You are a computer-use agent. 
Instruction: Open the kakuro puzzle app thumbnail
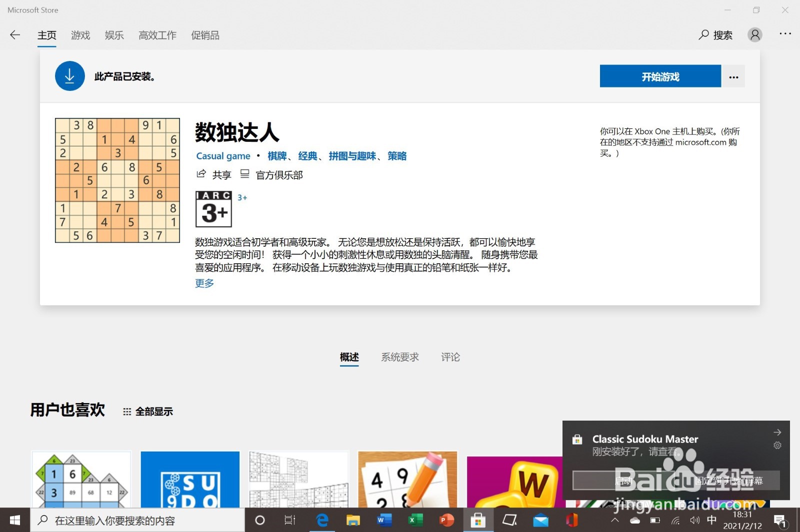(x=81, y=479)
